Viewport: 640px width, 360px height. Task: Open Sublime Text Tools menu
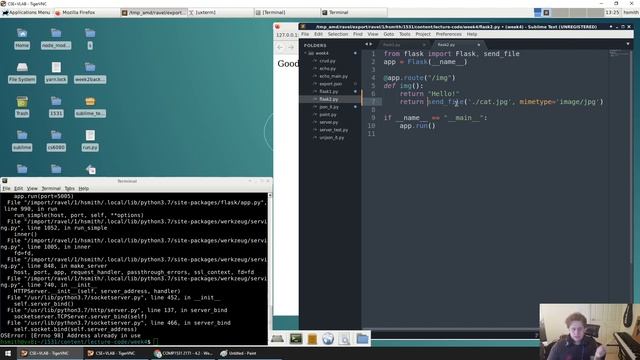405,34
